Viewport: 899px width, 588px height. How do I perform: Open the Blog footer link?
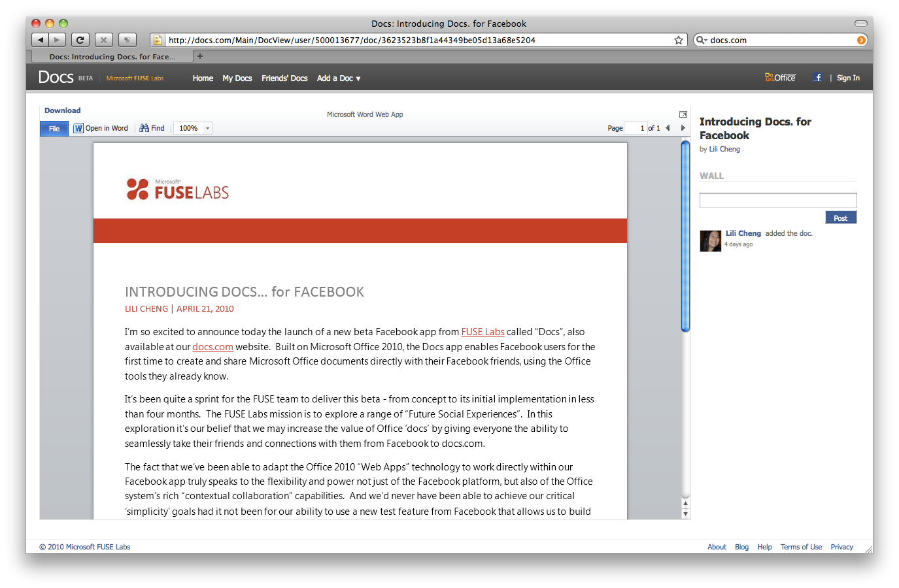coord(741,547)
